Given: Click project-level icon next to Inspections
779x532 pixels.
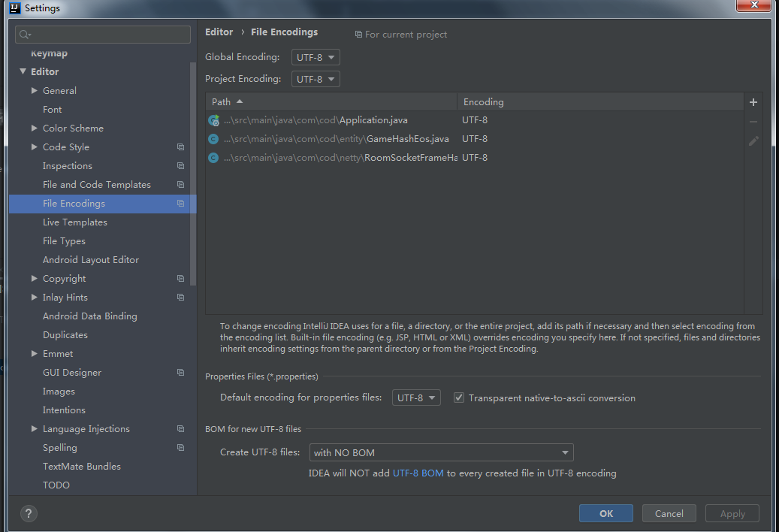Looking at the screenshot, I should point(181,166).
